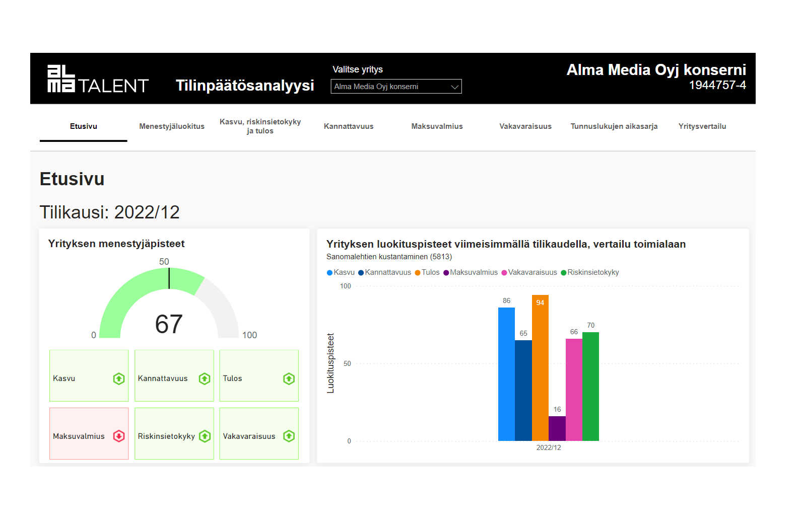Click the Vakavaraisuus score card
This screenshot has width=799, height=532.
point(259,434)
